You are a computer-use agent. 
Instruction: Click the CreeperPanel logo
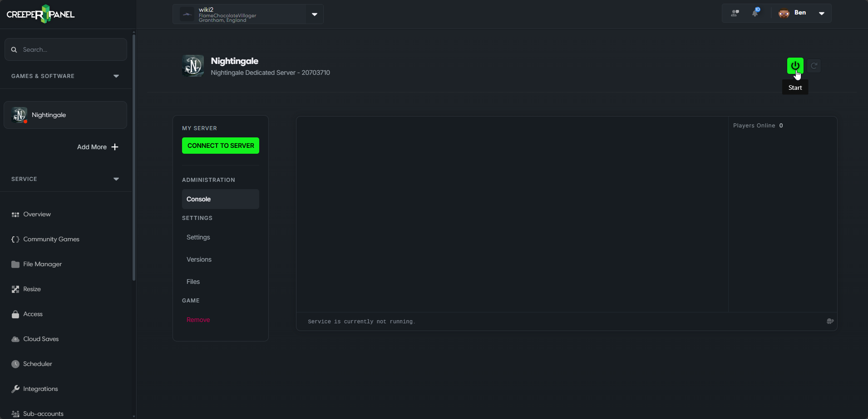41,14
